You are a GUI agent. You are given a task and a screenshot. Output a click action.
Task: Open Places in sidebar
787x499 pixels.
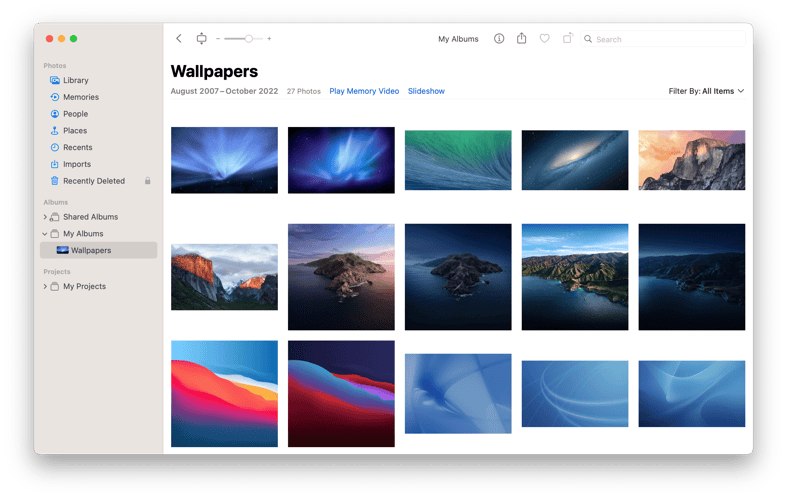pos(98,131)
